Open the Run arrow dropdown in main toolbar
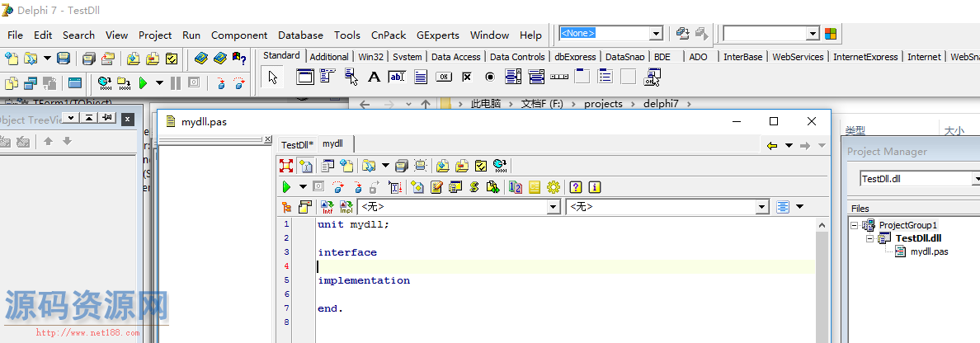Screen dimensions: 980x343 [x=159, y=82]
